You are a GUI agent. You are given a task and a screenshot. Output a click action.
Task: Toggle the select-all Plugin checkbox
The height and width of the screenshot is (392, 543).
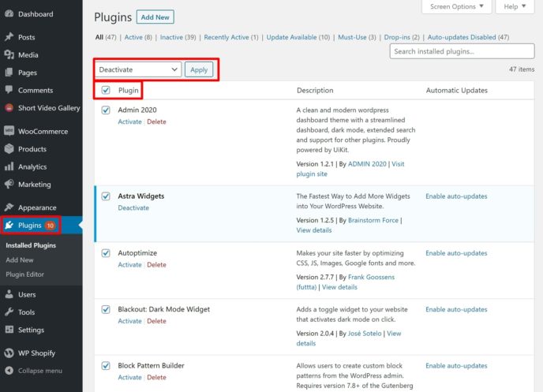coord(106,90)
